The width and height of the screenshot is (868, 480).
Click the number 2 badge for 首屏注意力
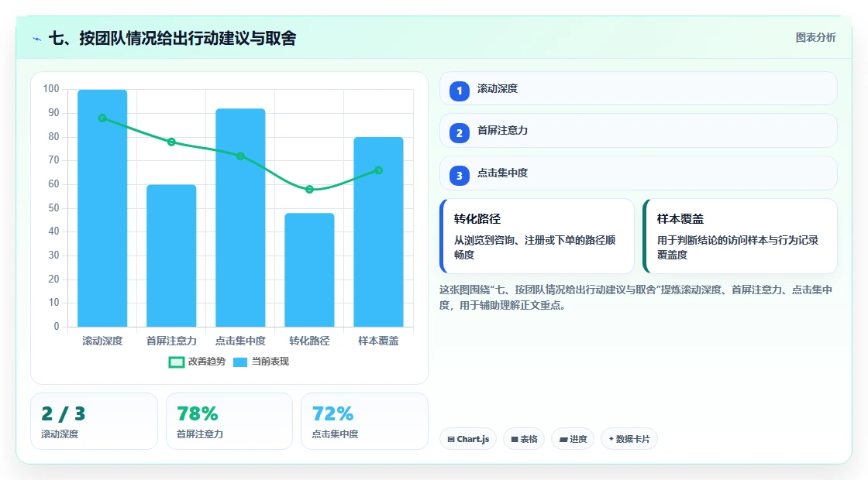point(459,133)
